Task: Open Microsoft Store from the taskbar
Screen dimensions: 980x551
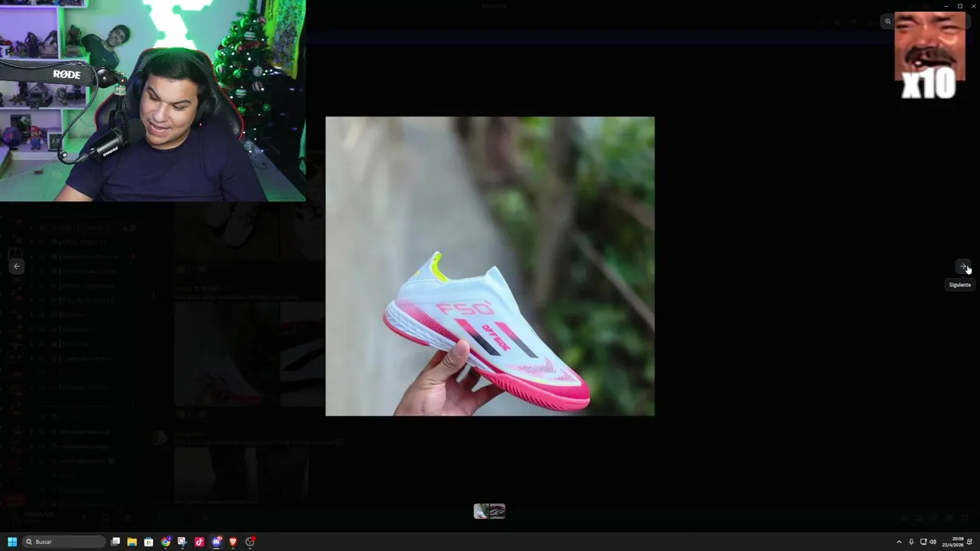Action: click(x=149, y=542)
